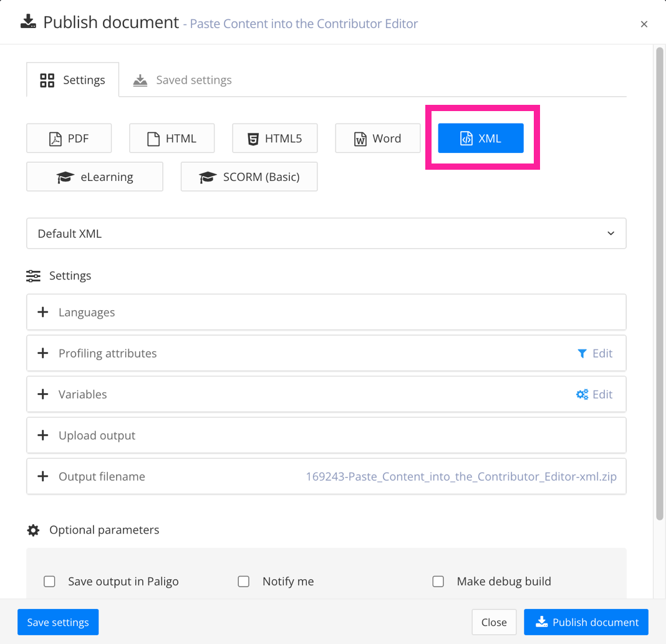Image resolution: width=666 pixels, height=644 pixels.
Task: Select the eLearning output format icon
Action: click(x=94, y=177)
